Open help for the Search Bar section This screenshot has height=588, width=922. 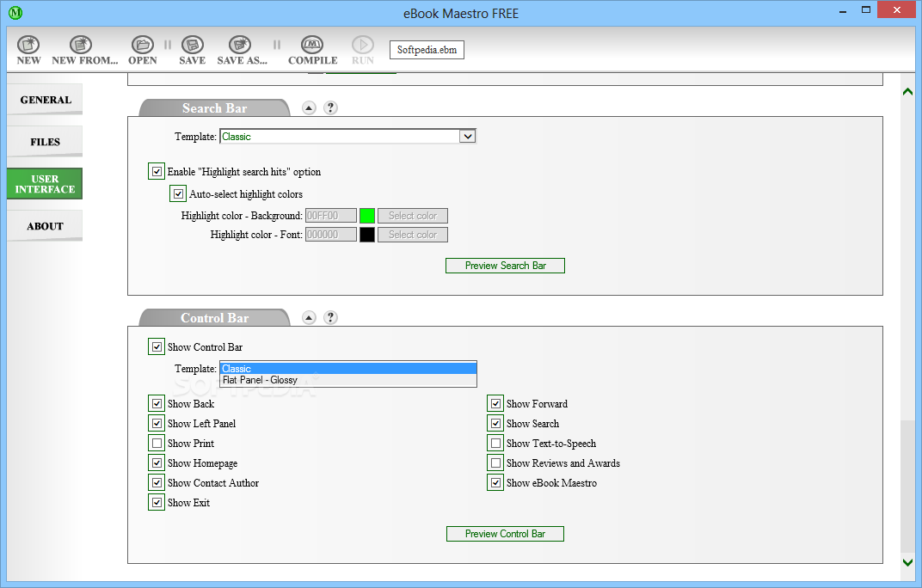tap(331, 107)
